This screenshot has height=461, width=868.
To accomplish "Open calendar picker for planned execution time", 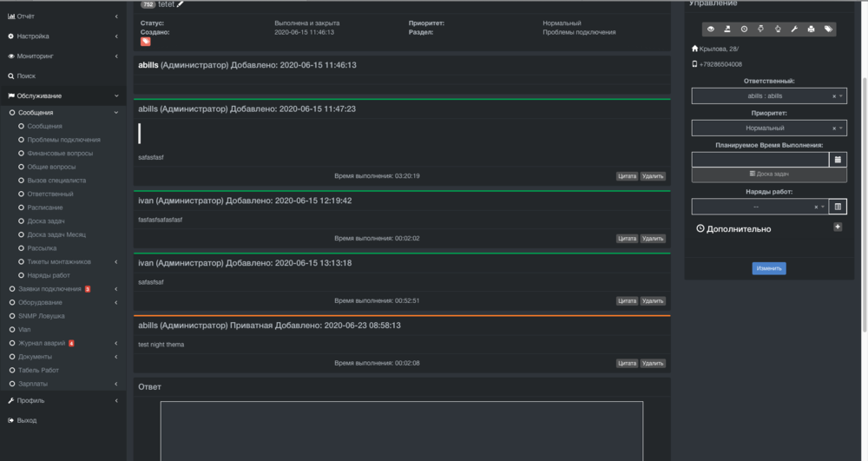I will coord(838,160).
